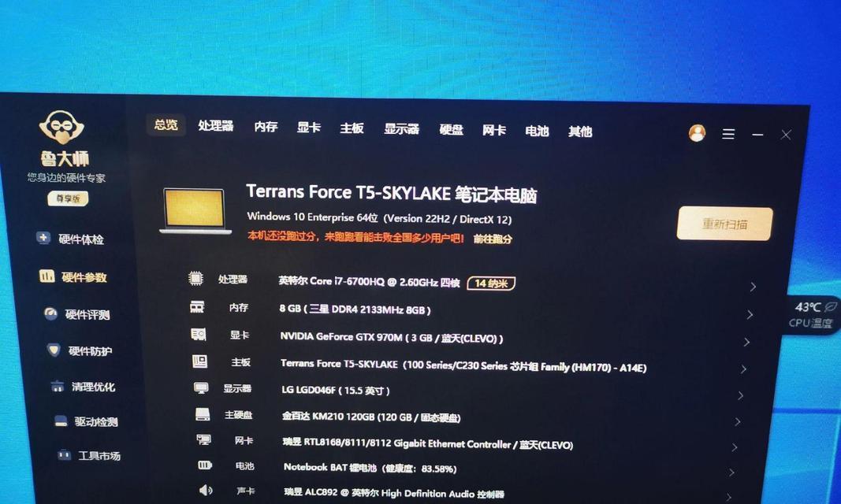Expand the 主板 row arrow
Screen dimensions: 841x504
pos(743,369)
